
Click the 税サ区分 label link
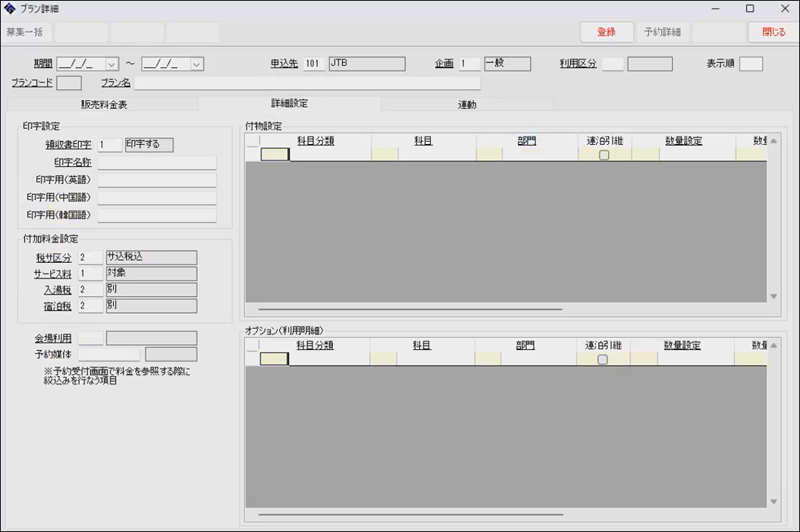[x=53, y=258]
